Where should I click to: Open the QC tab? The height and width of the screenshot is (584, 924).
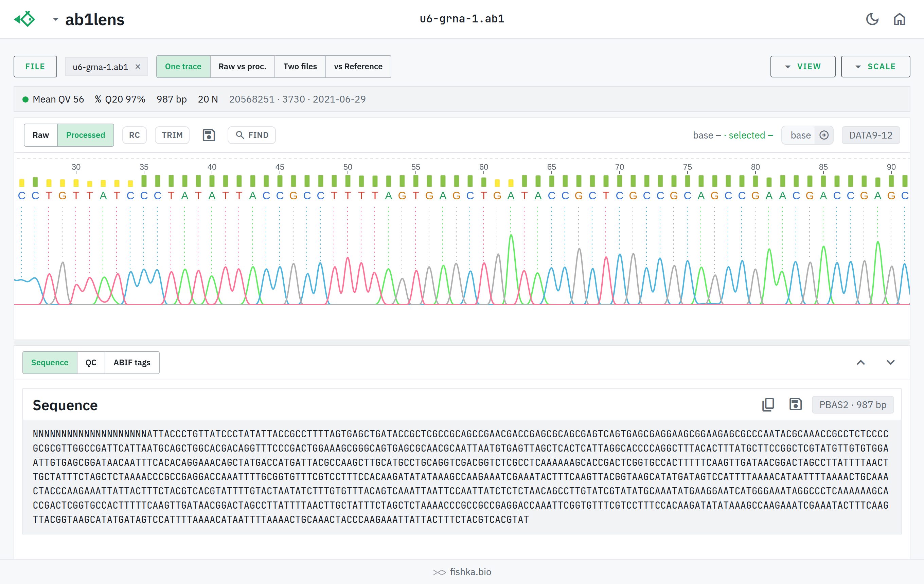click(91, 362)
